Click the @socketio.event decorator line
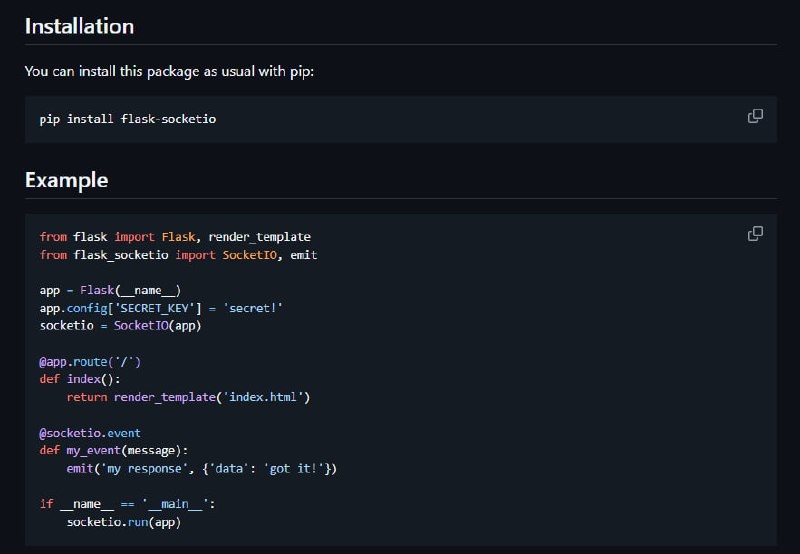The image size is (800, 554). pyautogui.click(x=90, y=433)
